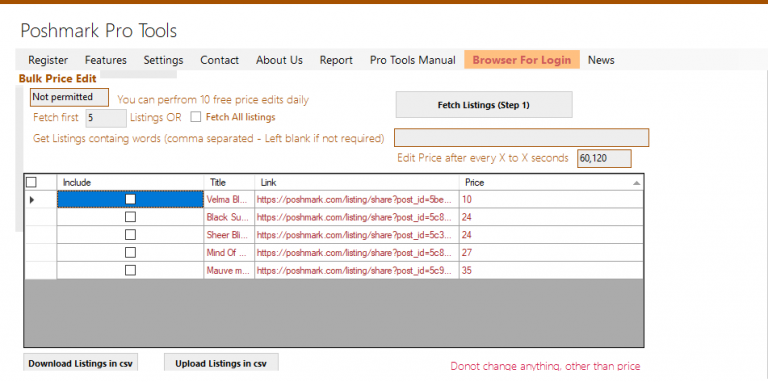This screenshot has width=768, height=382.
Task: Check Include for the Black Su... listing
Action: point(130,217)
